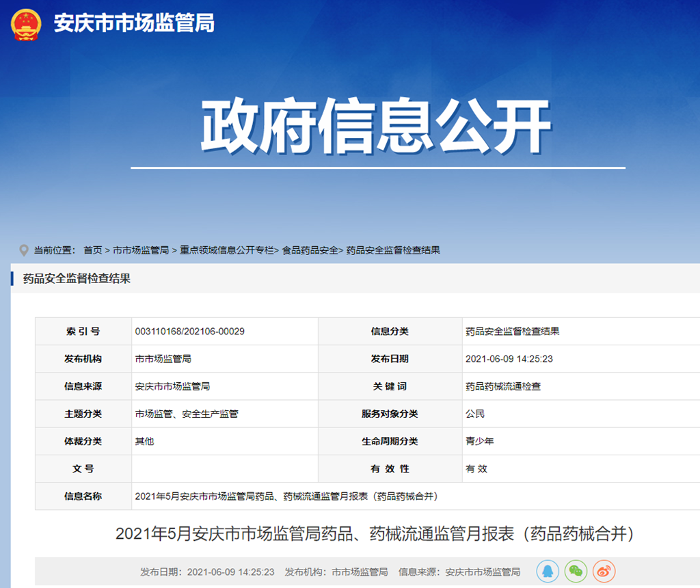The width and height of the screenshot is (700, 588).
Task: Select the 药品药械流通检查 keyword value
Action: click(503, 386)
